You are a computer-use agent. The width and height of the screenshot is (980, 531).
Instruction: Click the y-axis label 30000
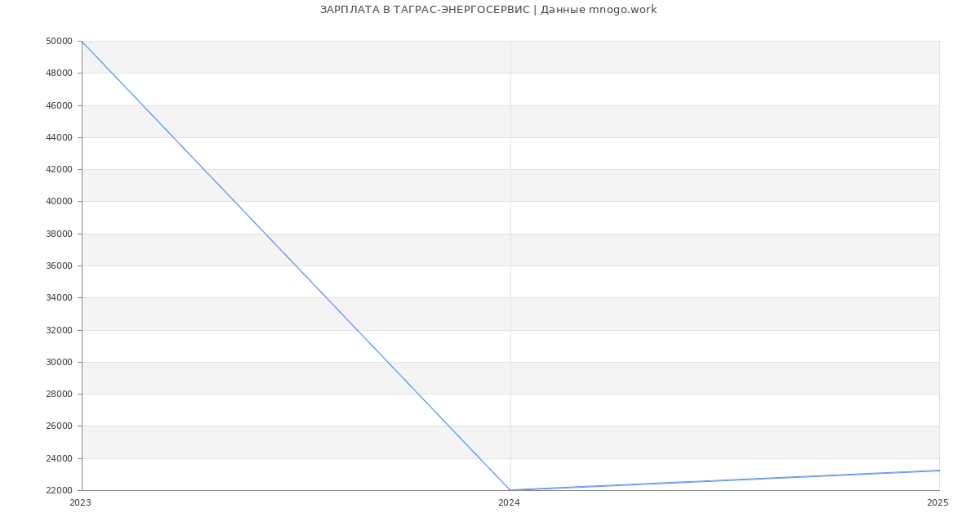60,362
